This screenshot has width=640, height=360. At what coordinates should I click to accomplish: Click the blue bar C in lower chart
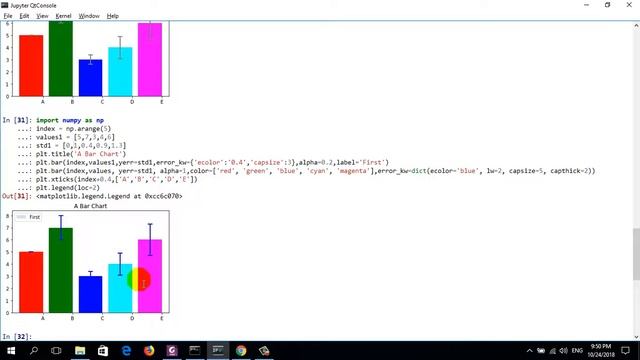[91, 294]
